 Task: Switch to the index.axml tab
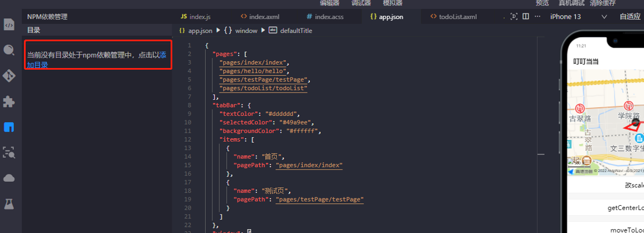pyautogui.click(x=260, y=17)
